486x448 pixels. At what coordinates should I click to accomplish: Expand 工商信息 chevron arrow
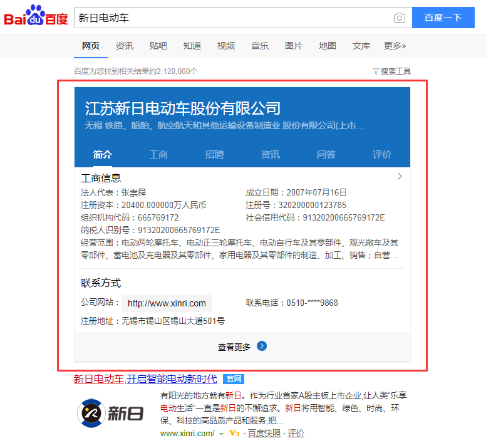(x=400, y=176)
